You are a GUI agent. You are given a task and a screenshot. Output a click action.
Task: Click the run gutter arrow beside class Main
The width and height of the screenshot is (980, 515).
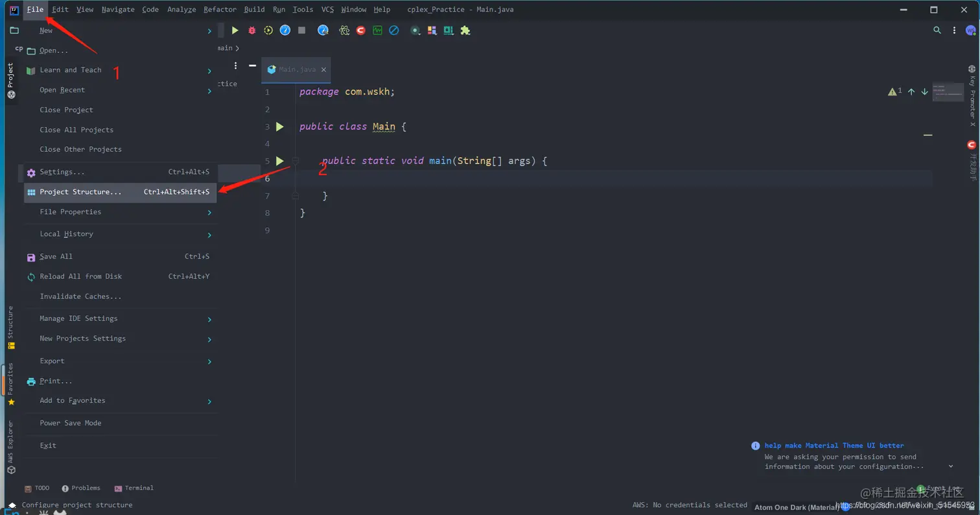click(x=280, y=126)
